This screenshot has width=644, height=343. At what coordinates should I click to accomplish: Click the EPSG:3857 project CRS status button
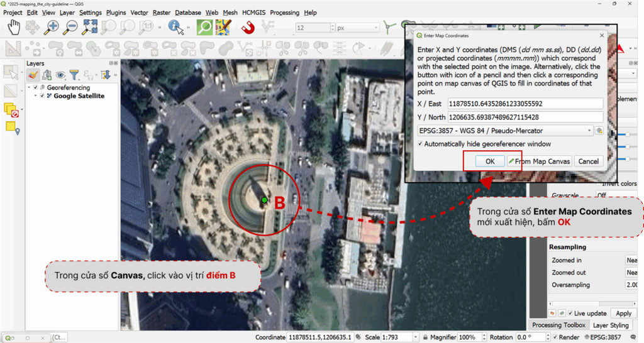603,337
